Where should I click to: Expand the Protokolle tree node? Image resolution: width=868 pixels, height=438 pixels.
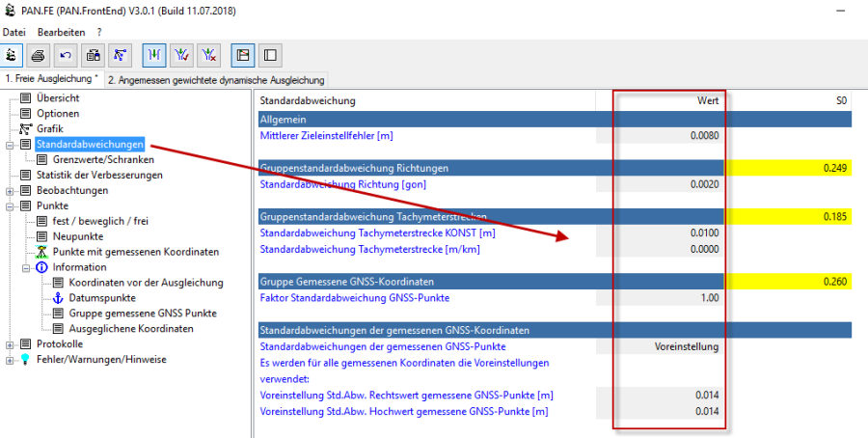point(11,344)
